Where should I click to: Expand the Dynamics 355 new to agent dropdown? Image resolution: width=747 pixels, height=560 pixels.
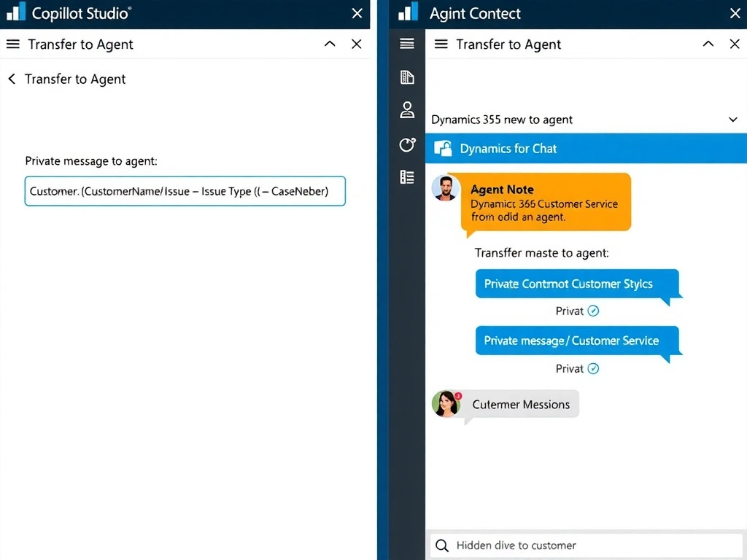[x=732, y=120]
